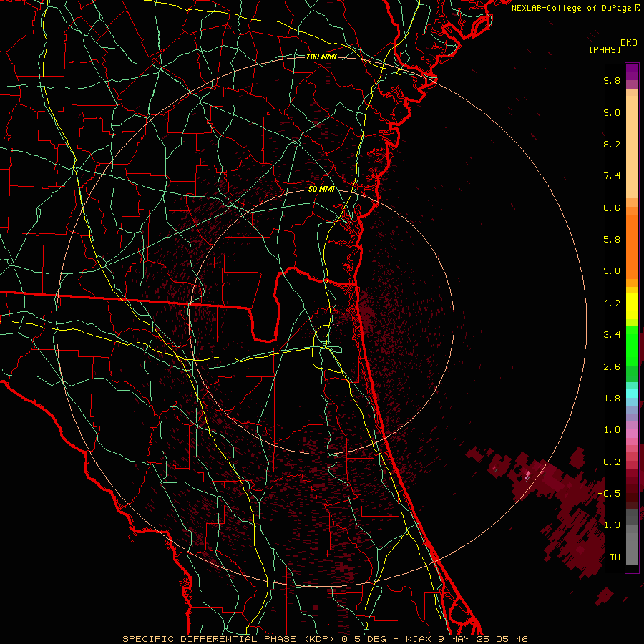Pick the cyan segment of the color bar
644x644 pixels.
[x=632, y=394]
